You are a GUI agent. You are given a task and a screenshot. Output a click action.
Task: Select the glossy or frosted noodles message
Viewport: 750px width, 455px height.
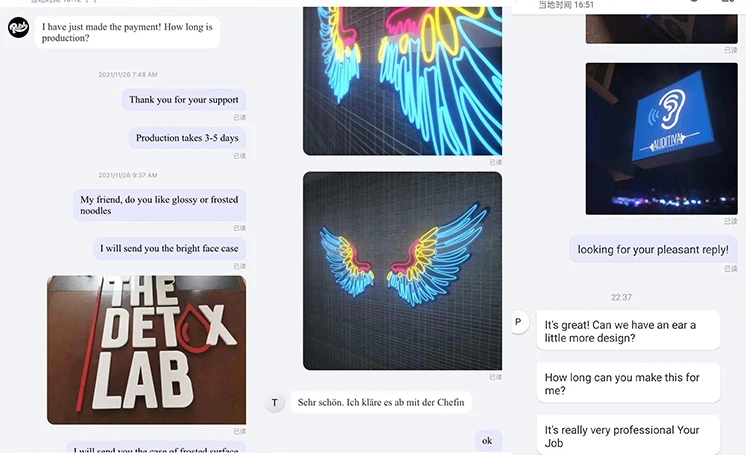159,205
